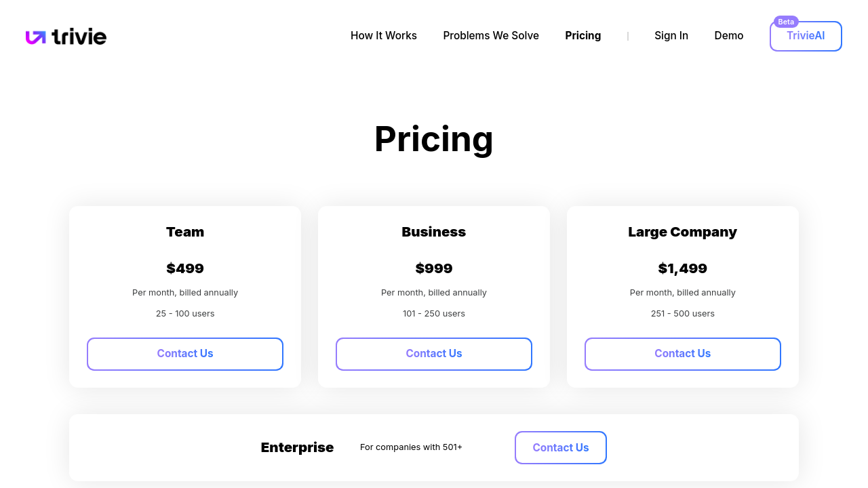Click the "251 - 500 users" text

[682, 314]
